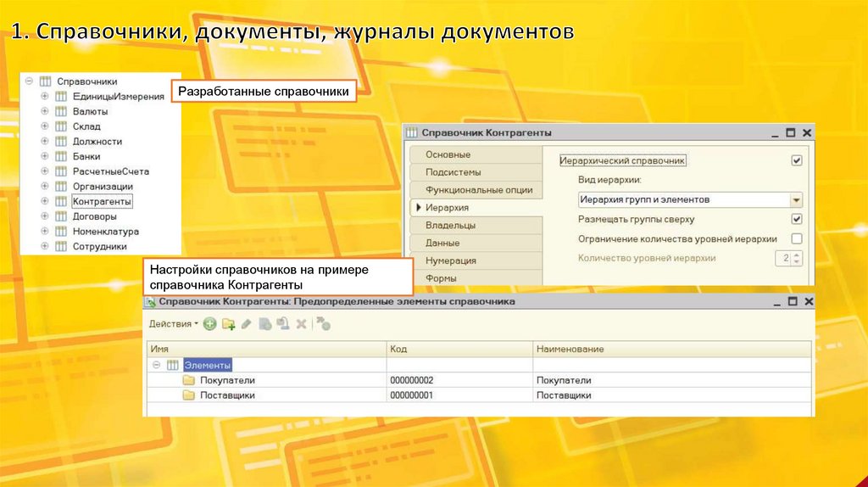Click the Код column header
The width and height of the screenshot is (868, 487).
[459, 349]
